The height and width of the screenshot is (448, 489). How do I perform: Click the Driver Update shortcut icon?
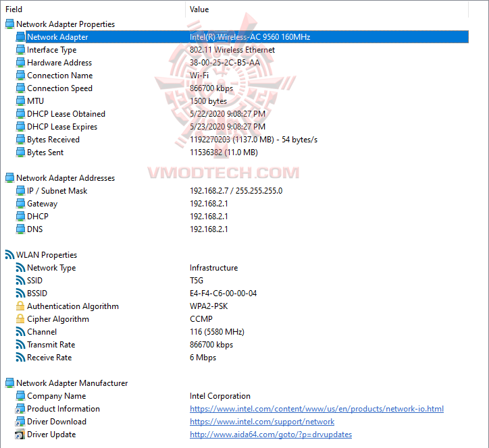click(x=20, y=435)
